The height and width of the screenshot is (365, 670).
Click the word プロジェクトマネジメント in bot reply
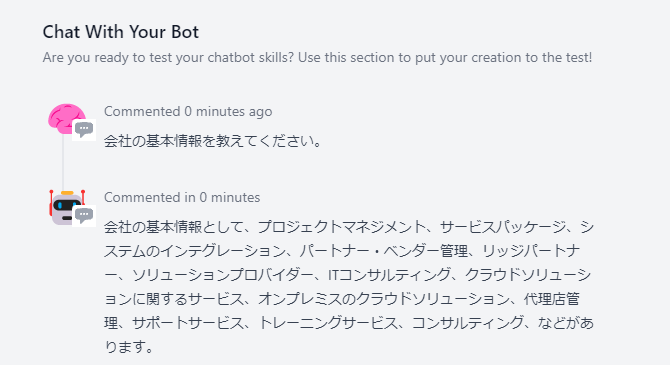[x=341, y=227]
